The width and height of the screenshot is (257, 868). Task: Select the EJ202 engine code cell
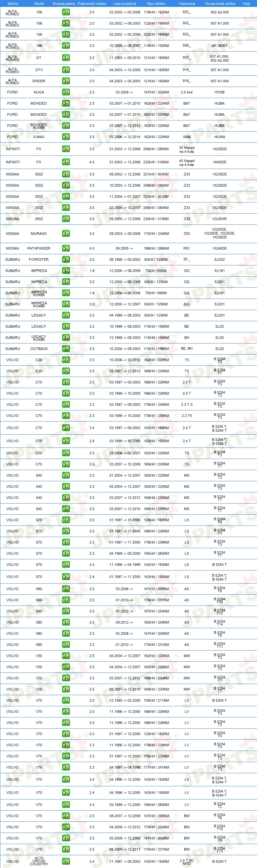[x=220, y=259]
